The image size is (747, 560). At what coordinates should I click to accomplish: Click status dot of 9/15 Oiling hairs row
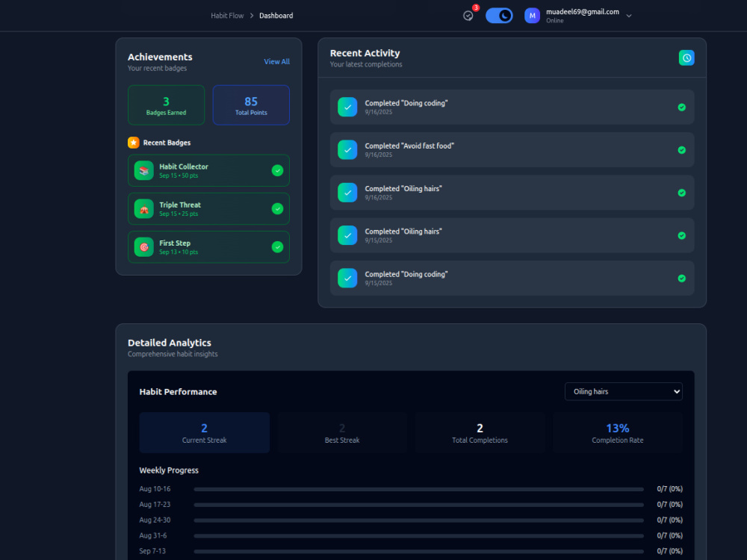(682, 236)
